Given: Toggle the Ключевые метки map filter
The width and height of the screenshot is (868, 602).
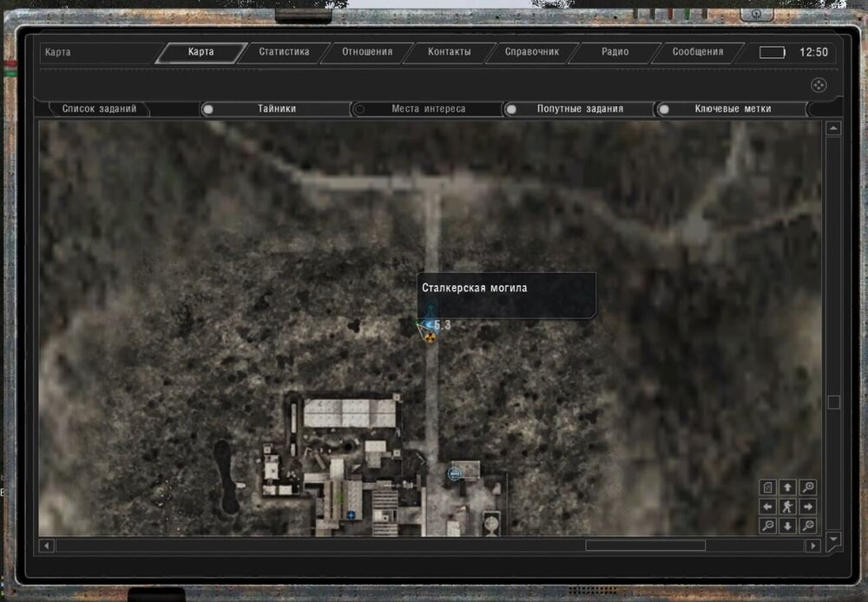Looking at the screenshot, I should pos(731,109).
